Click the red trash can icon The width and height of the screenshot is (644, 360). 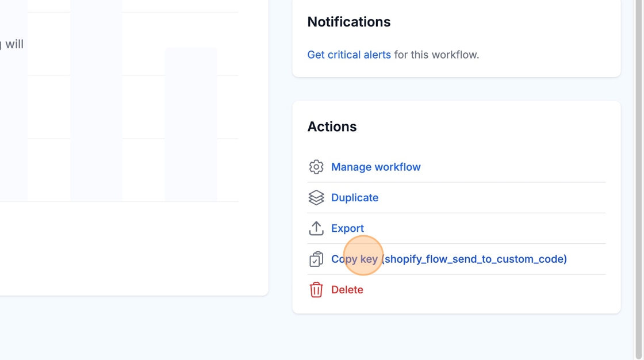(x=316, y=290)
